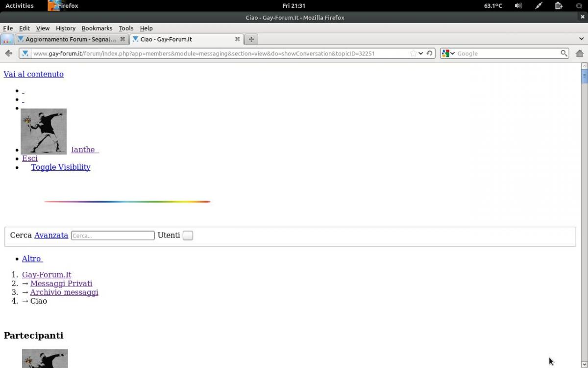Viewport: 588px width, 368px height.
Task: Follow the Vai al contenuto link
Action: tap(33, 74)
